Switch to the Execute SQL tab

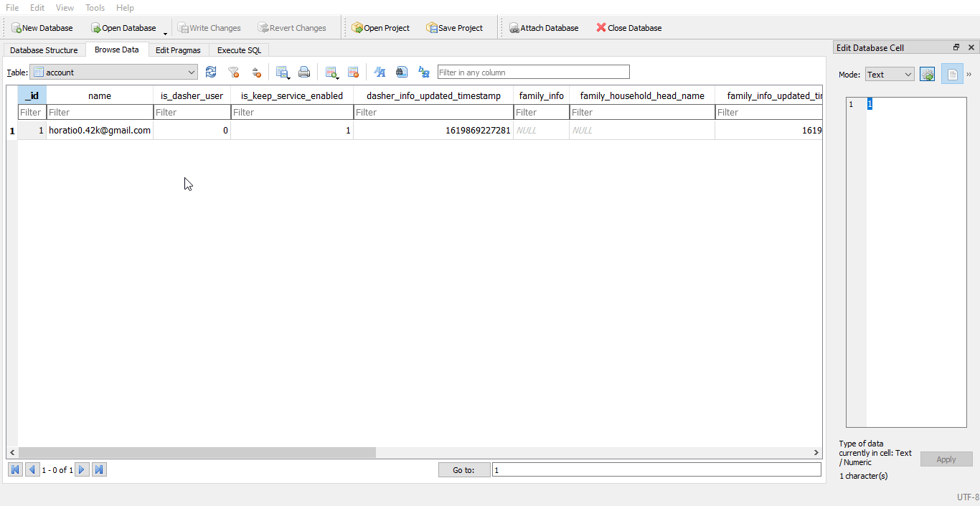(x=238, y=50)
